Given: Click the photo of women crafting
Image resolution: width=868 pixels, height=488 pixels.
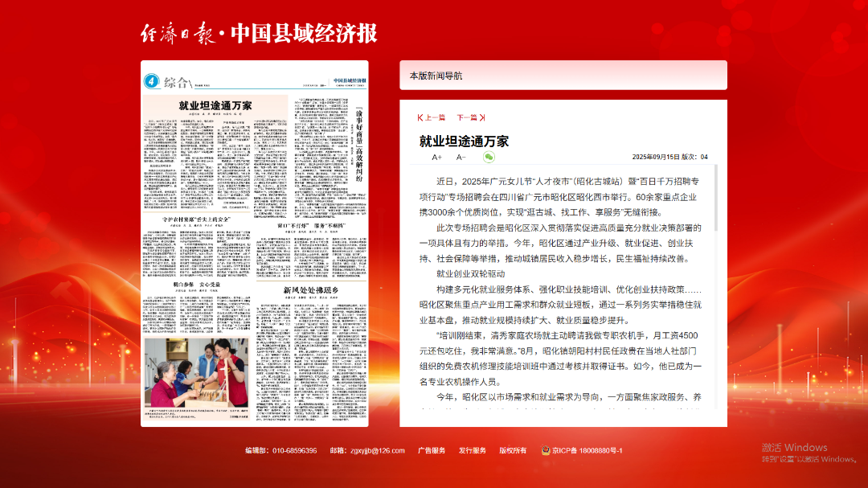Looking at the screenshot, I should pyautogui.click(x=195, y=374).
